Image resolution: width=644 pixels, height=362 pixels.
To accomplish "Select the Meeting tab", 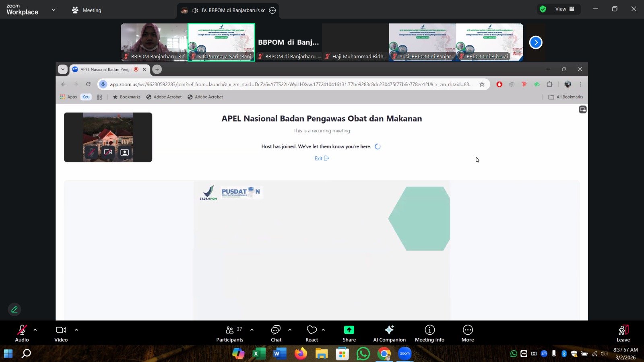I will tap(87, 10).
